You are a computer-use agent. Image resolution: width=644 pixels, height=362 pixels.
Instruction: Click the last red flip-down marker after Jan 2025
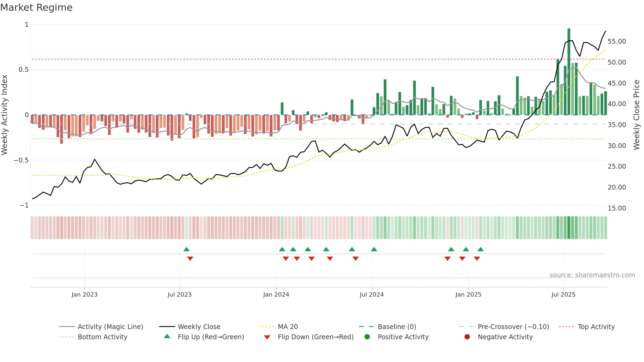pyautogui.click(x=477, y=258)
